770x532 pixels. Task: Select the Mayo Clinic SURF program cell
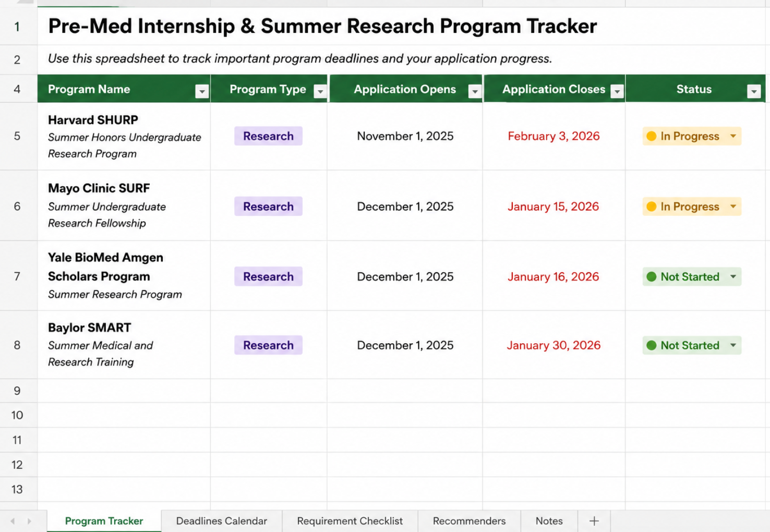124,205
